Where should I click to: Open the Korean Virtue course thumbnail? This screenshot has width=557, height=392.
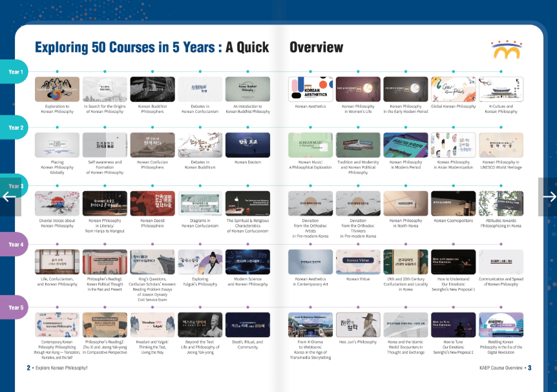point(358,262)
